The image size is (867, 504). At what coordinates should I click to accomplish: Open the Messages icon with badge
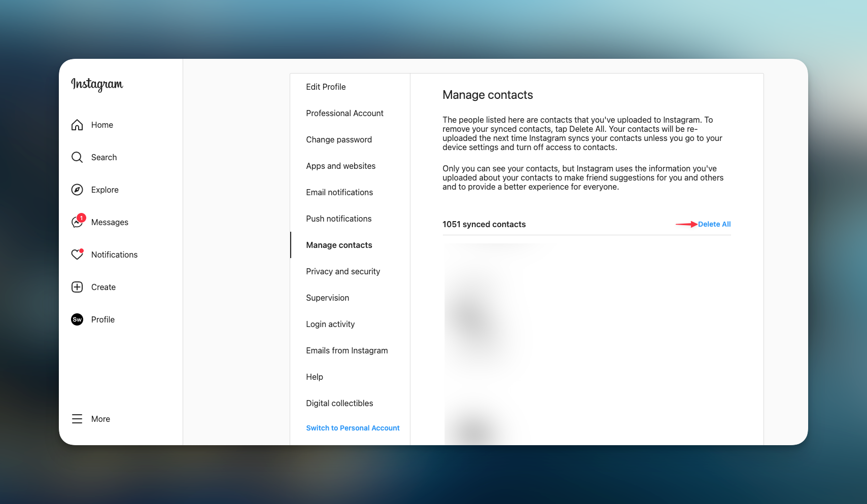point(78,222)
